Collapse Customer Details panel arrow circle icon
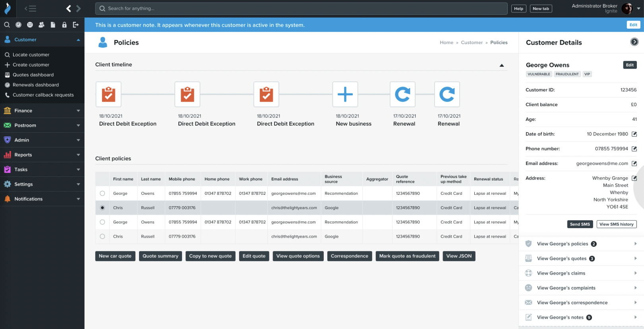644x329 pixels. click(634, 42)
